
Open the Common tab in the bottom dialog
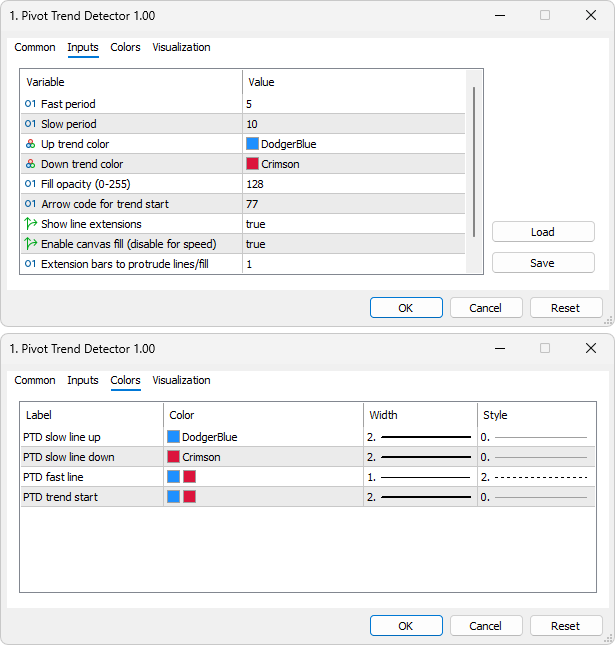[x=35, y=380]
